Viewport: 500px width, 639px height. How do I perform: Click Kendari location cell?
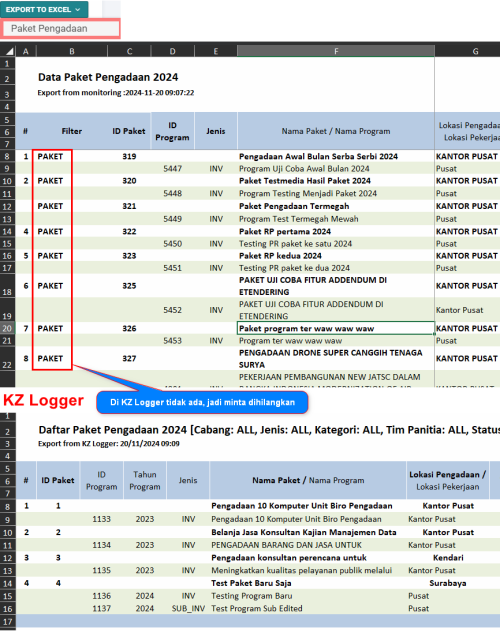point(448,558)
